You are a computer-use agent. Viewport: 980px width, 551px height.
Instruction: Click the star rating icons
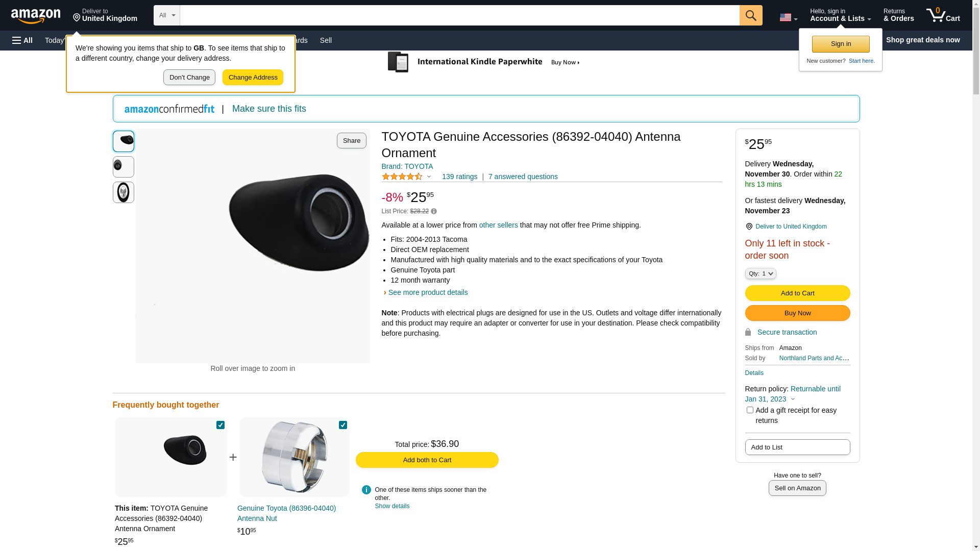pos(402,177)
